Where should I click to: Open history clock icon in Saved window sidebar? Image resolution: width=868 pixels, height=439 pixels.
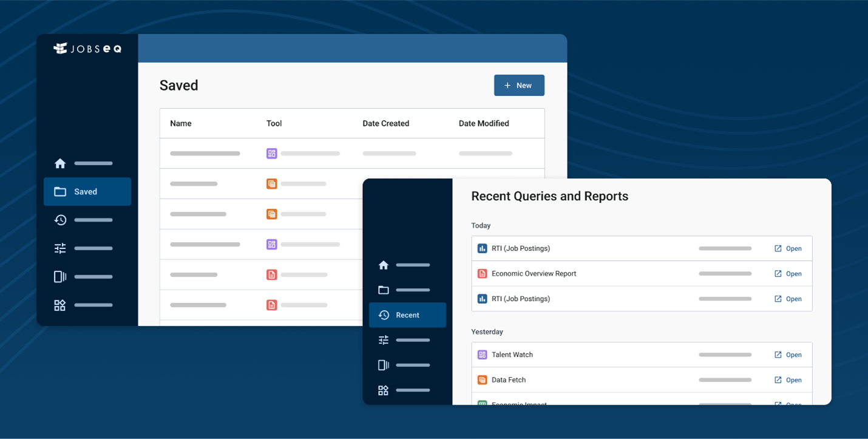60,220
